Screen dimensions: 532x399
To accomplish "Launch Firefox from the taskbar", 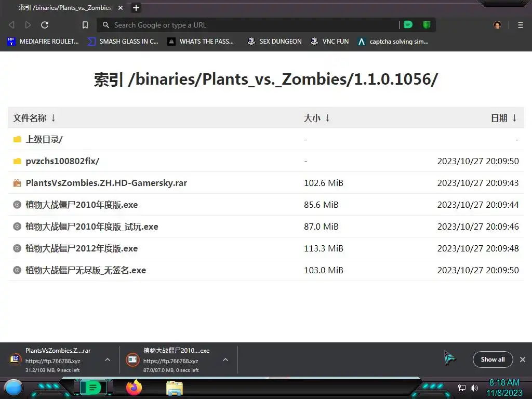I will tap(134, 388).
